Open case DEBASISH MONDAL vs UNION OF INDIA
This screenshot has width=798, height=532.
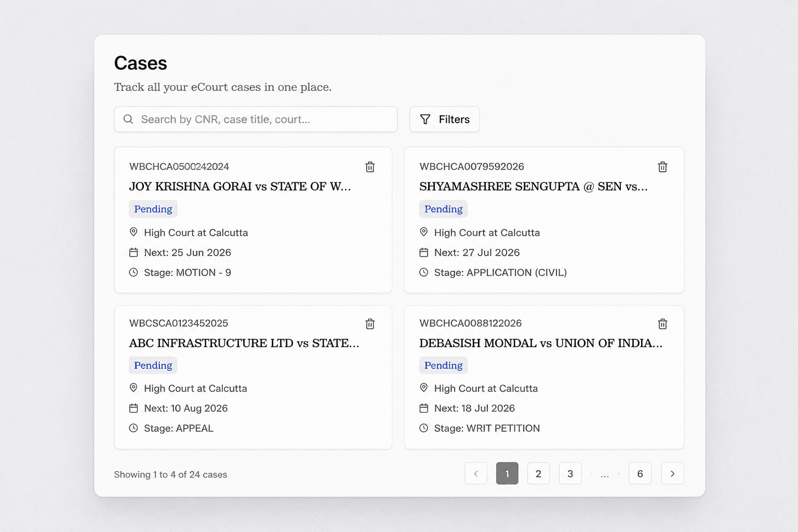coord(541,343)
